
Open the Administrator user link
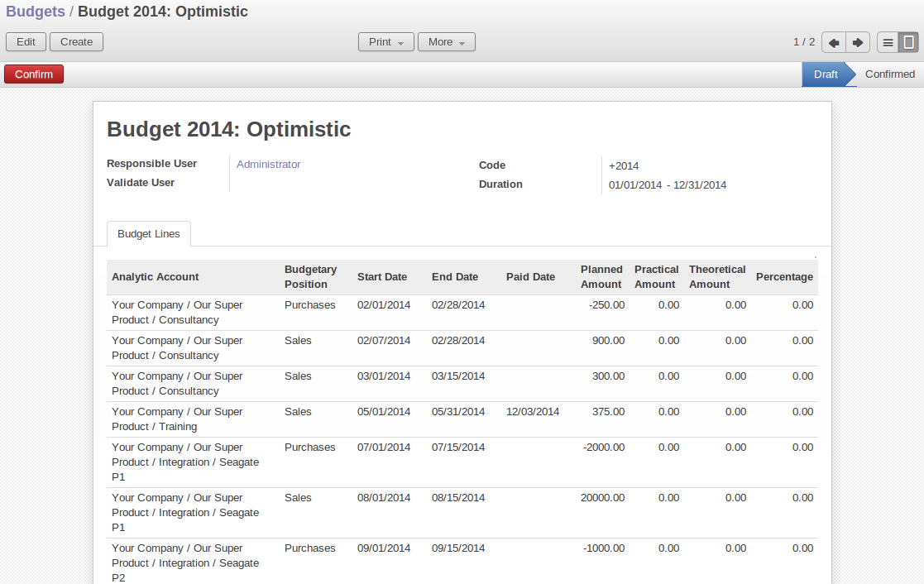(268, 164)
